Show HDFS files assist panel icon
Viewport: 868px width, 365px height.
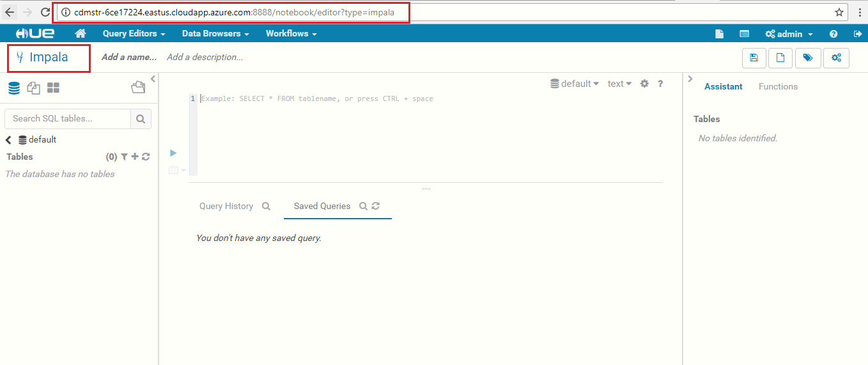[33, 88]
